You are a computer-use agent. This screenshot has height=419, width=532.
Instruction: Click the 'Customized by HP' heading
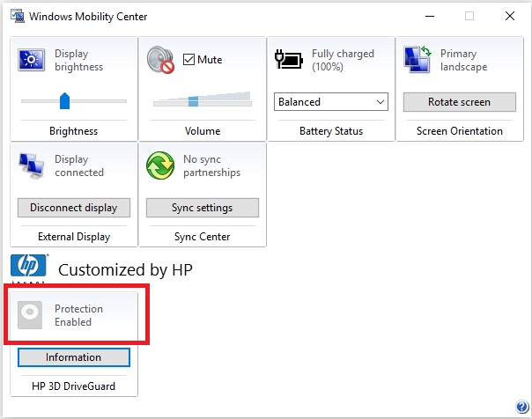point(126,270)
